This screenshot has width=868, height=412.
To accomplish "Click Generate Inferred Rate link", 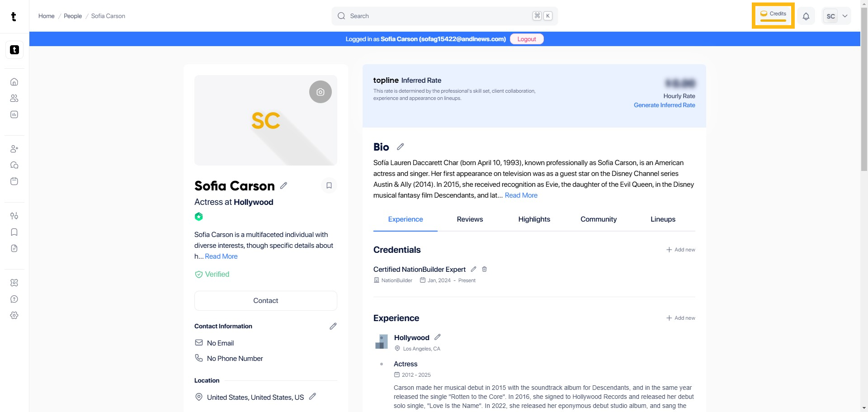I will coord(664,105).
